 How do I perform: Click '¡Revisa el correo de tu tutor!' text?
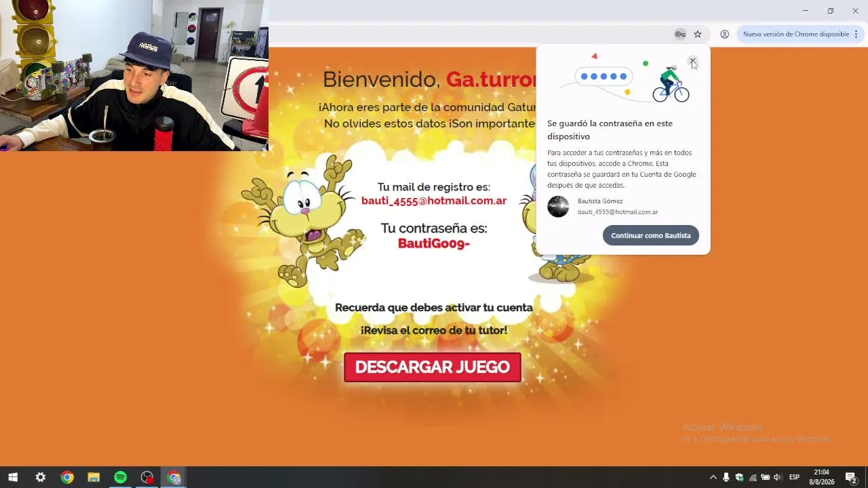(434, 330)
